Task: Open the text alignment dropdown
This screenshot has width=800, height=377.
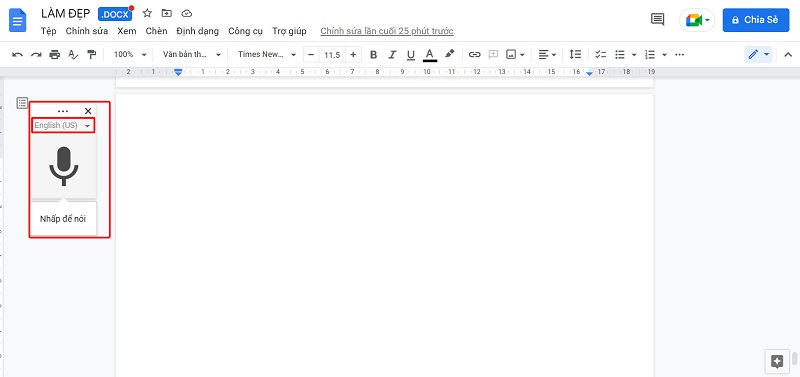Action: (547, 55)
